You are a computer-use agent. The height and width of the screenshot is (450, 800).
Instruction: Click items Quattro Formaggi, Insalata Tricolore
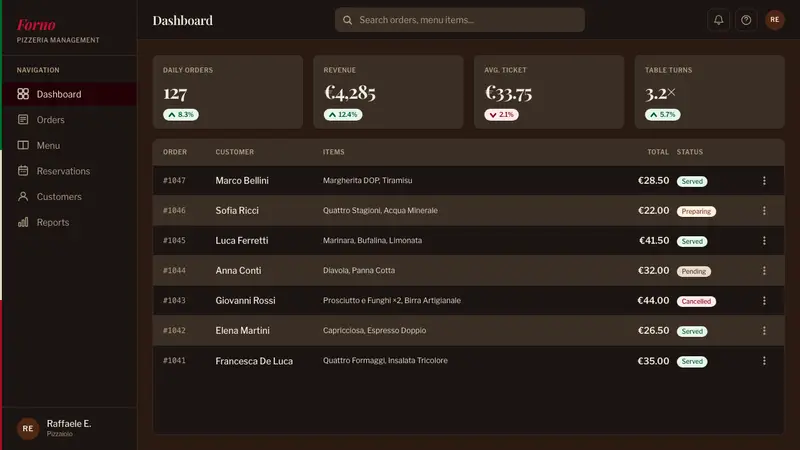point(385,360)
